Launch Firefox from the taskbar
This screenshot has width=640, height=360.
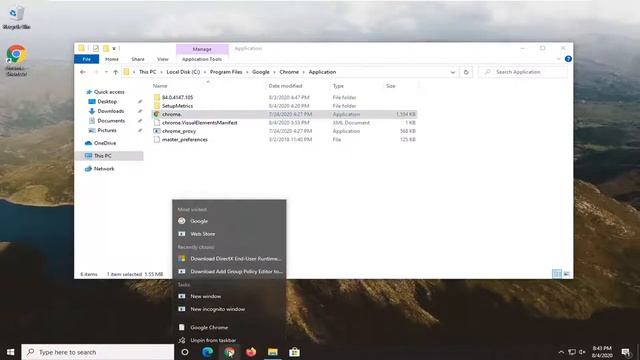pyautogui.click(x=251, y=352)
